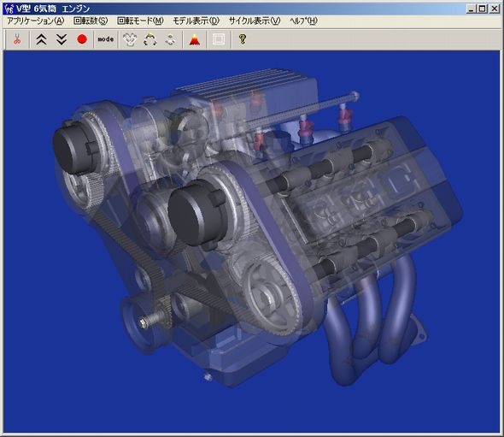Click the red circle stop button
The width and height of the screenshot is (504, 437).
[x=82, y=39]
